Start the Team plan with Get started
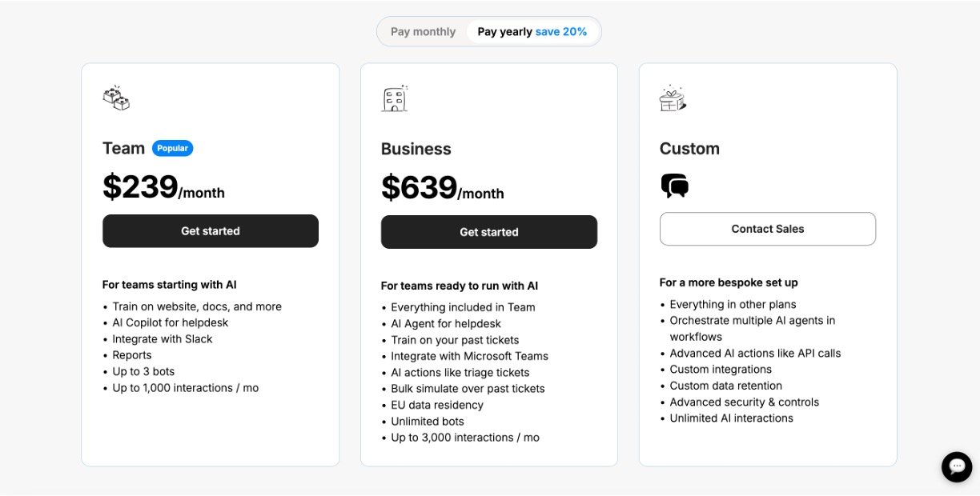980x496 pixels. coord(211,231)
